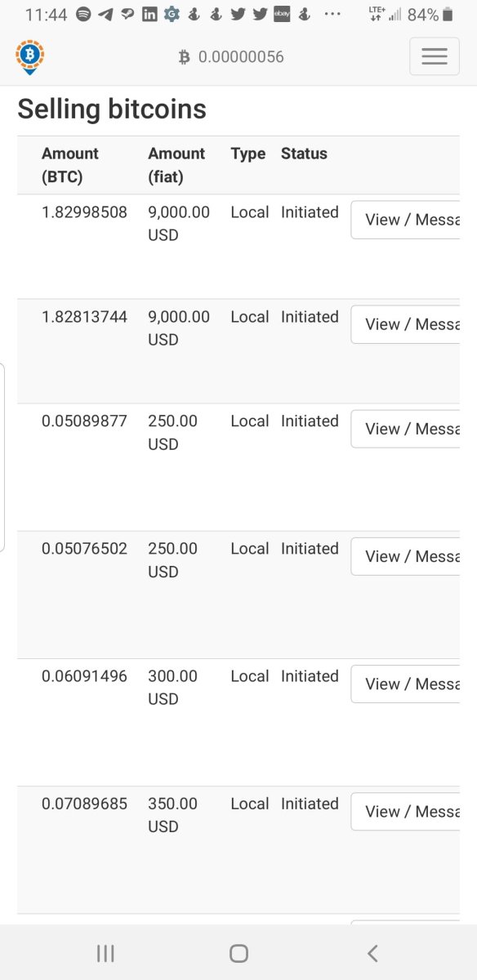
Task: Tap the eBay notification icon
Action: click(282, 15)
